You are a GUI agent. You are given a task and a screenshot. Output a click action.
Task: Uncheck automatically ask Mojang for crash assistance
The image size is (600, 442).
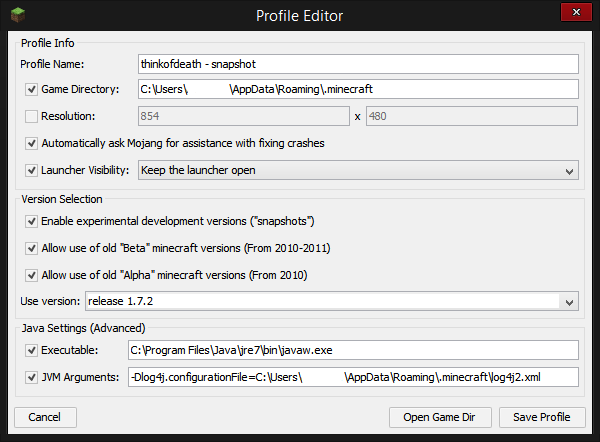32,143
